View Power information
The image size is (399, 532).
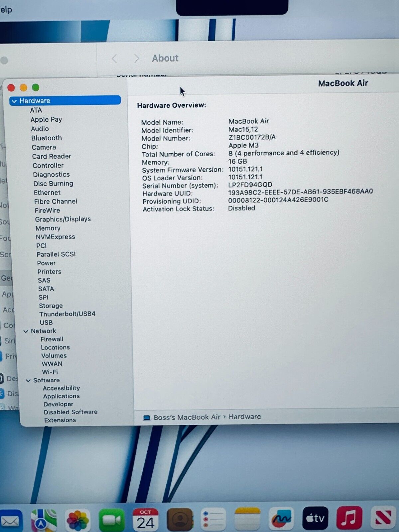(x=47, y=263)
